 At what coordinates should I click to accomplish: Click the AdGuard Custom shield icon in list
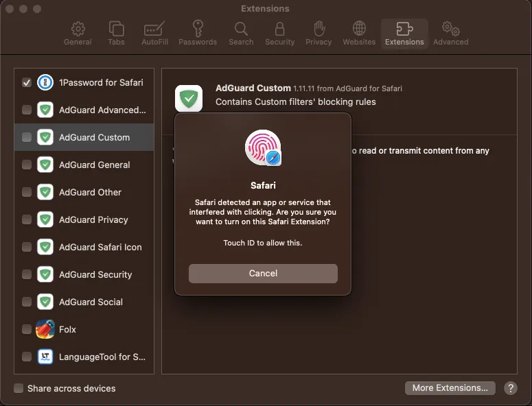click(45, 137)
